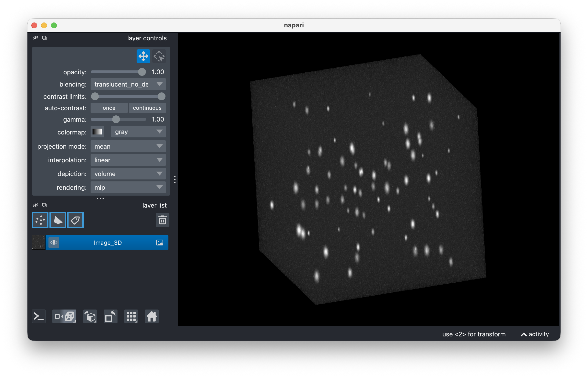Add a new shapes layer

pyautogui.click(x=58, y=220)
